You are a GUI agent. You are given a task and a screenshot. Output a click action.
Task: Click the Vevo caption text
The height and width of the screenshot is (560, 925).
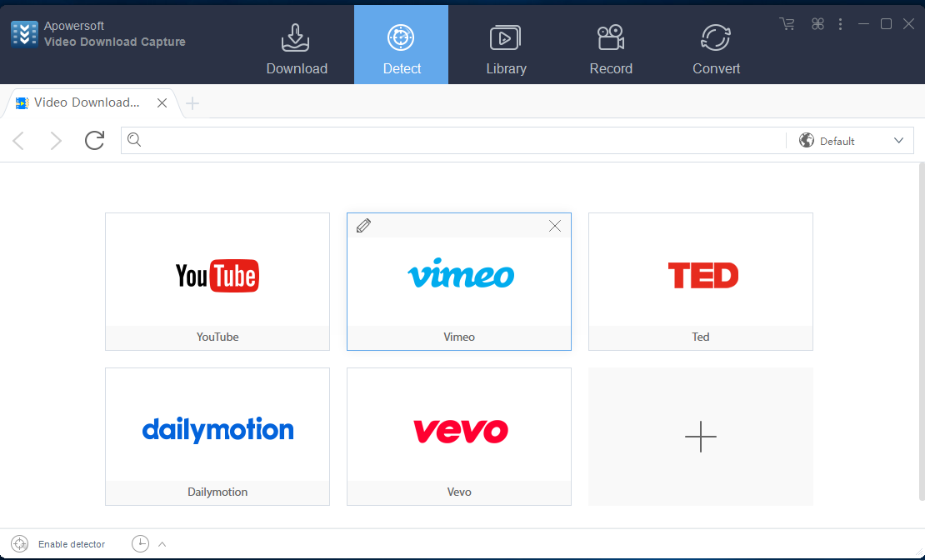tap(459, 492)
